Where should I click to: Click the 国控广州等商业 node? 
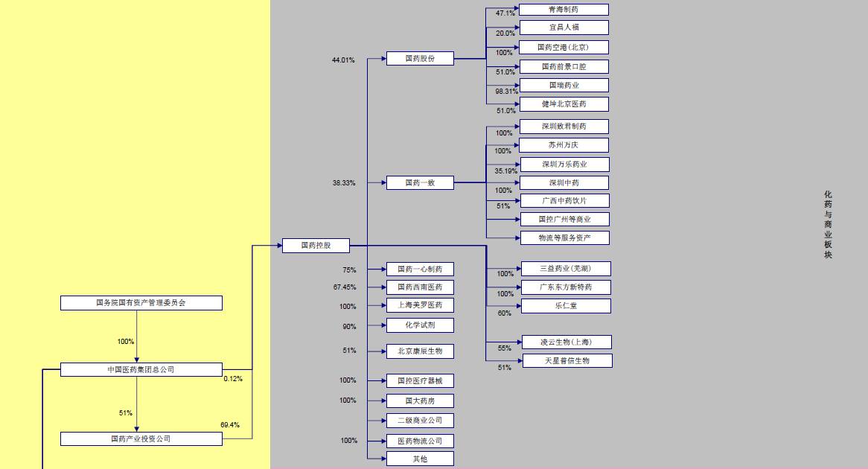point(564,220)
